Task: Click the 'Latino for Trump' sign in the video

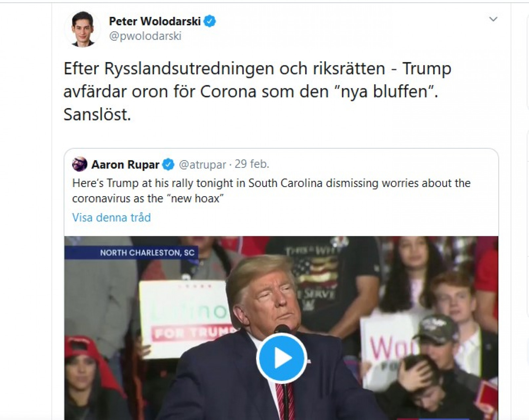Action: click(x=185, y=319)
